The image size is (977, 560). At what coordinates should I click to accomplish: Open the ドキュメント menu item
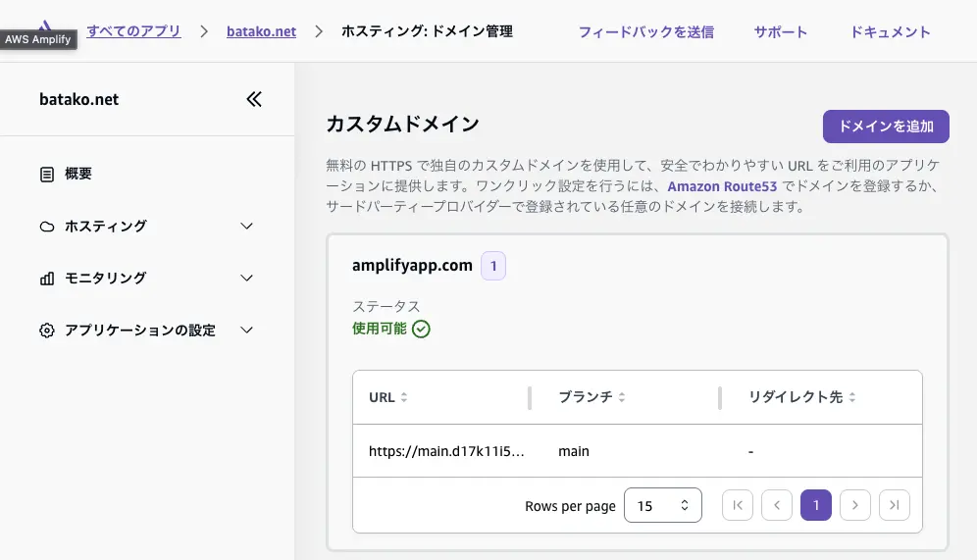click(891, 31)
